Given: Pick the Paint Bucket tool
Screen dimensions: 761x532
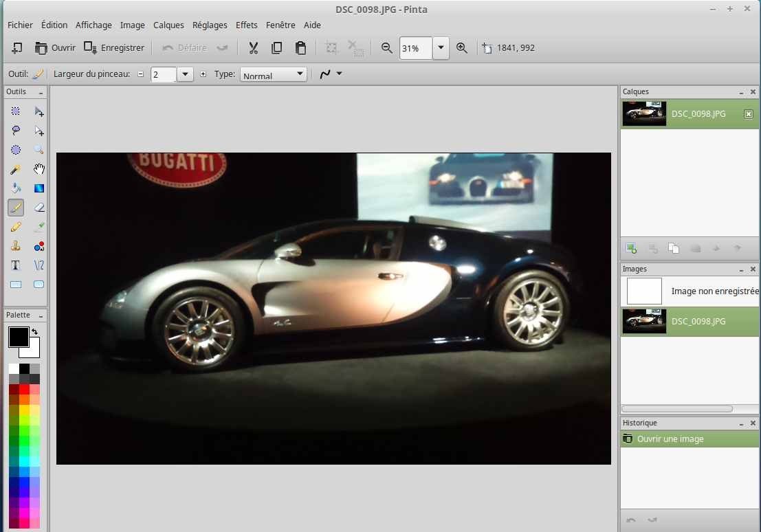Looking at the screenshot, I should [16, 188].
